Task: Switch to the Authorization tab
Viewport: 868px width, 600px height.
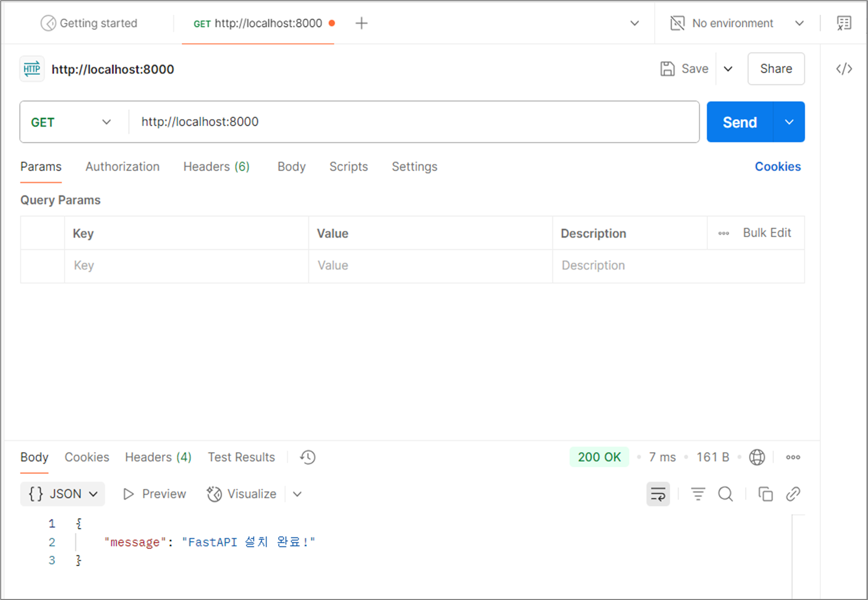Action: pyautogui.click(x=123, y=167)
